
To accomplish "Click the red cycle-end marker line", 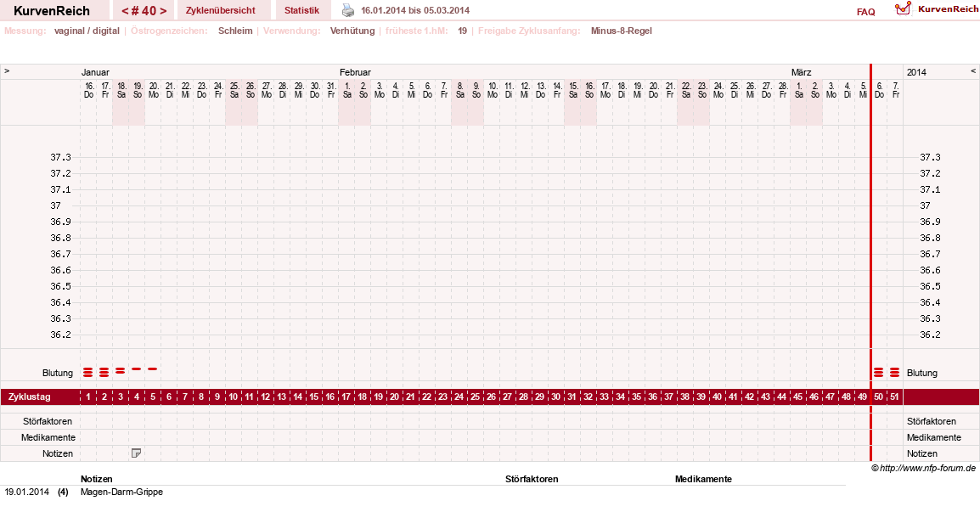I will click(870, 262).
